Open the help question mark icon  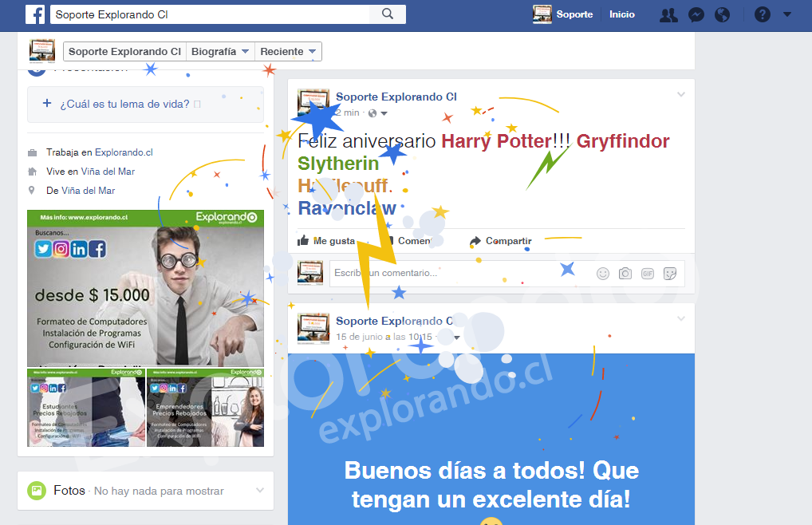[763, 14]
